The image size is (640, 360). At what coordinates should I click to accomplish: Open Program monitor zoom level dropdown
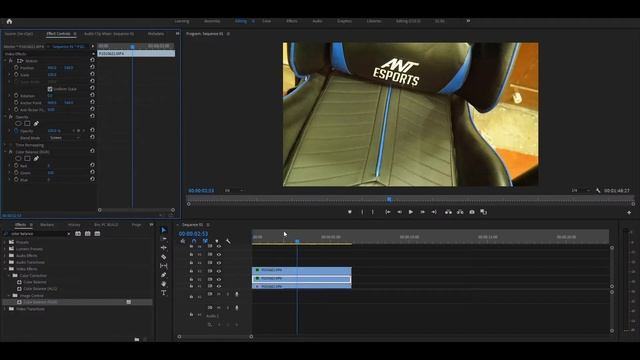(x=234, y=191)
